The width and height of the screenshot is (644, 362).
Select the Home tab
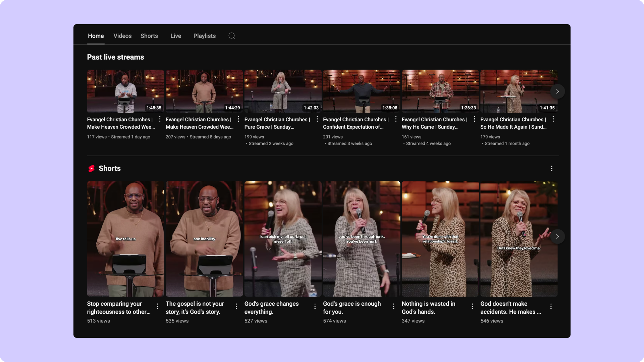[96, 36]
